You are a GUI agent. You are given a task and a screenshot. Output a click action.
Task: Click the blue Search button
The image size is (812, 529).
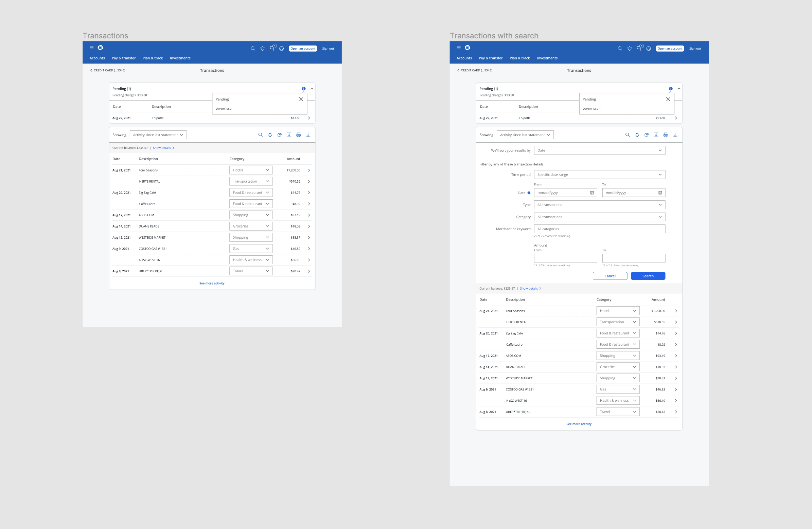pyautogui.click(x=648, y=276)
